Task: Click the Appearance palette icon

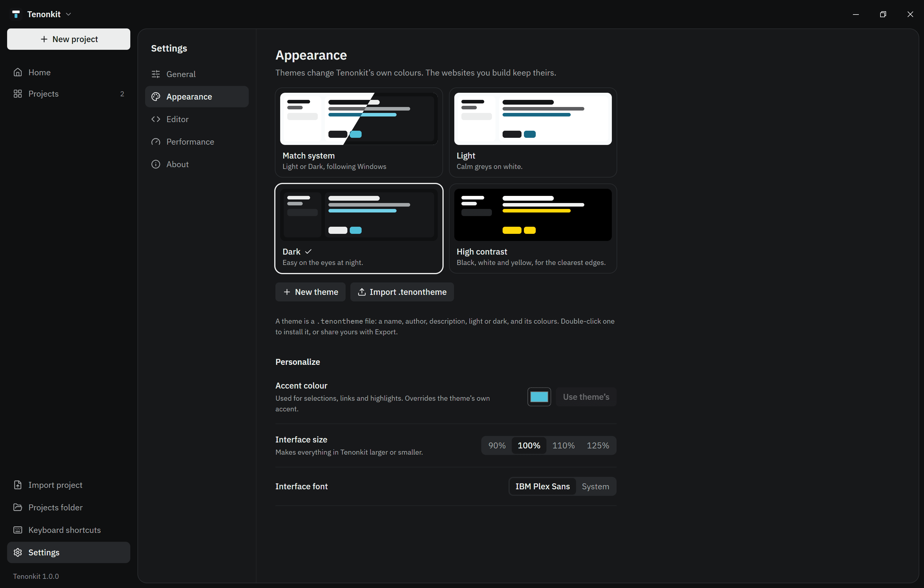Action: pyautogui.click(x=156, y=97)
